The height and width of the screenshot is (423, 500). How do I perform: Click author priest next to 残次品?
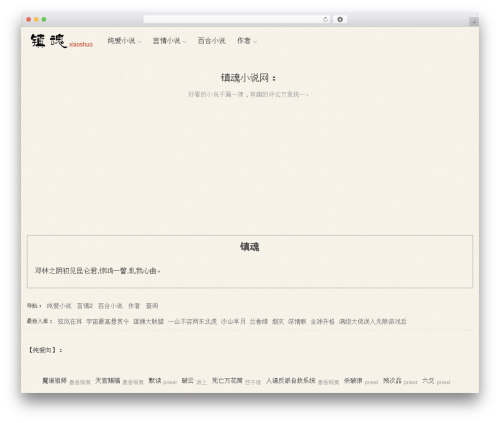pos(410,382)
